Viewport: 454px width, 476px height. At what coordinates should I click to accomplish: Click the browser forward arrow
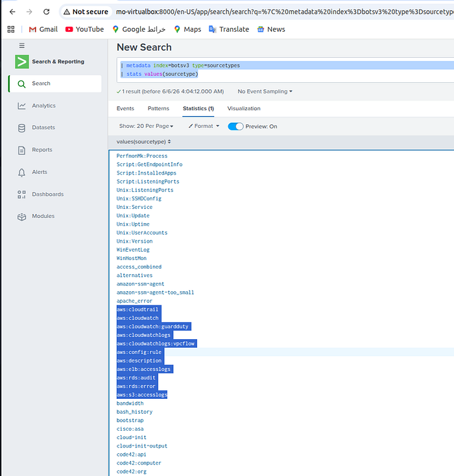tap(29, 12)
